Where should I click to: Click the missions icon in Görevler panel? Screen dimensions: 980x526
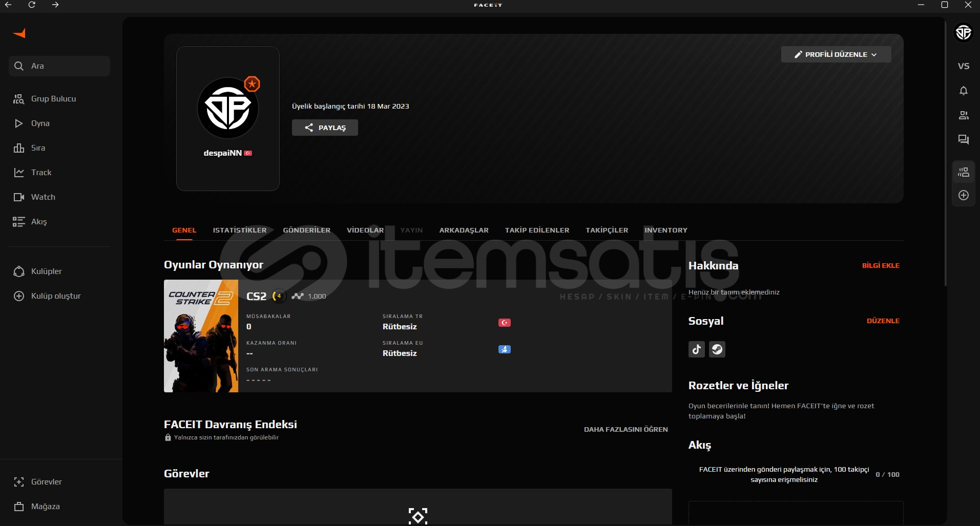(418, 516)
